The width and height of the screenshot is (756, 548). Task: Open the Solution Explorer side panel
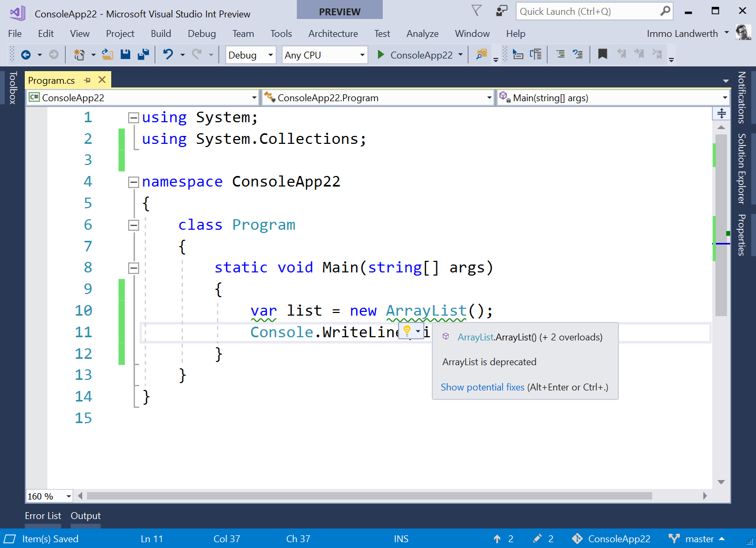pyautogui.click(x=742, y=169)
